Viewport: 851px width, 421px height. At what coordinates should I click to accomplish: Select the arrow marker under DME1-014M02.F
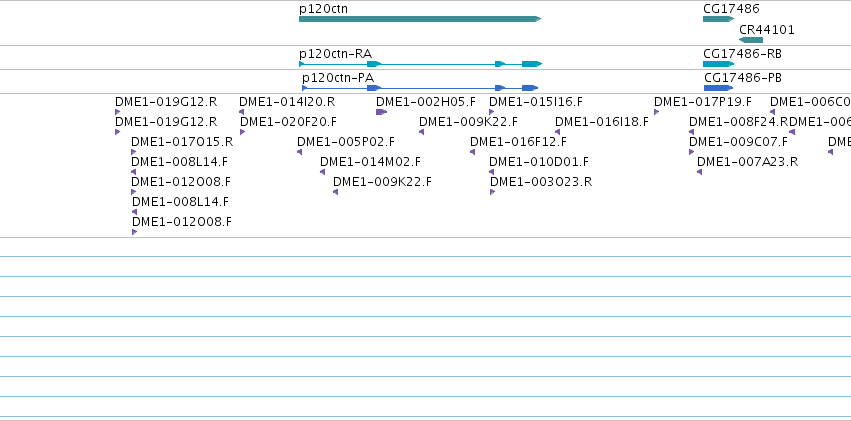[322, 172]
